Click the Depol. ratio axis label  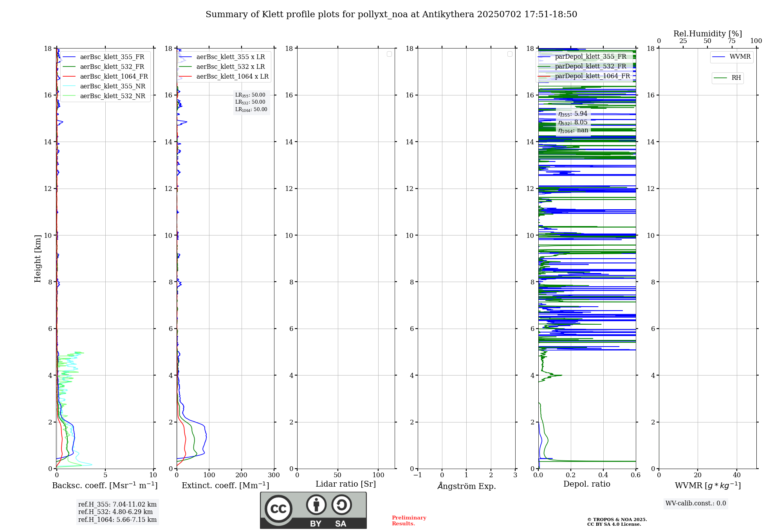coord(587,484)
